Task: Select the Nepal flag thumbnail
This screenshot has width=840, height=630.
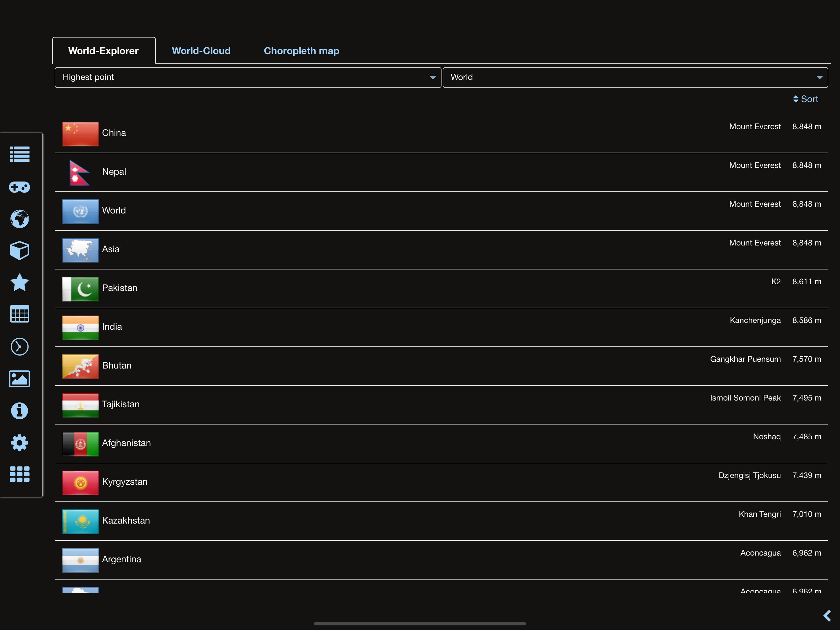Action: click(79, 173)
